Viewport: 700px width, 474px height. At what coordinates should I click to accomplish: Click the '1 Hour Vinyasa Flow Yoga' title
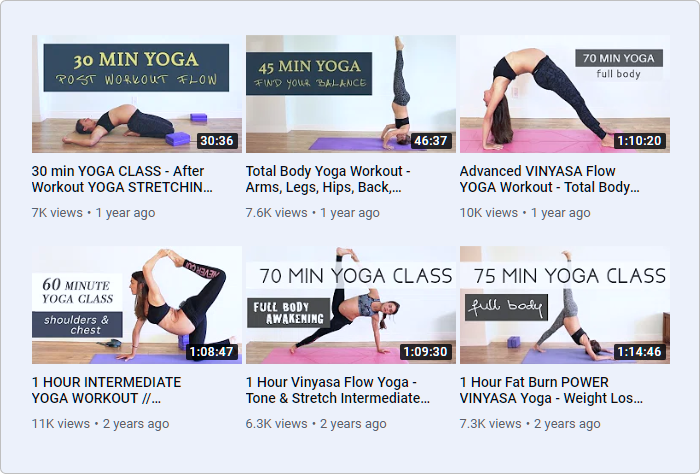(x=338, y=390)
